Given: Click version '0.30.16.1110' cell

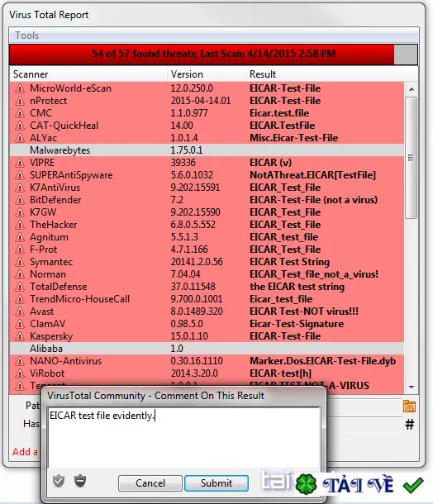Looking at the screenshot, I should coord(197,361).
